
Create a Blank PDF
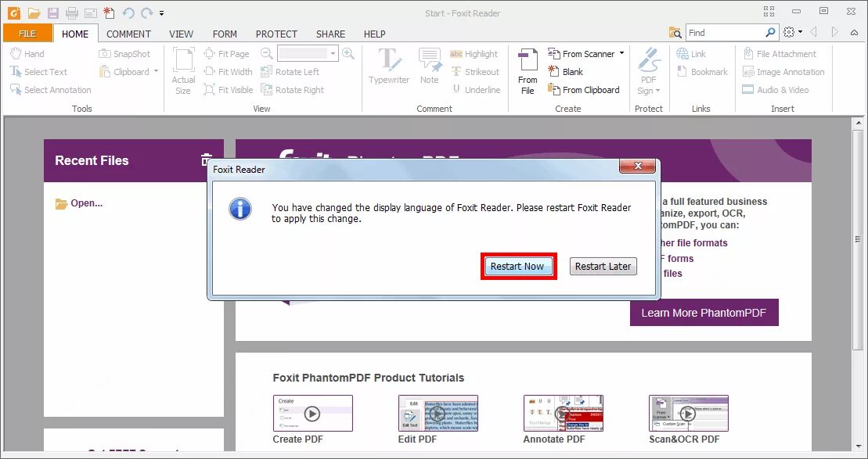coord(565,72)
